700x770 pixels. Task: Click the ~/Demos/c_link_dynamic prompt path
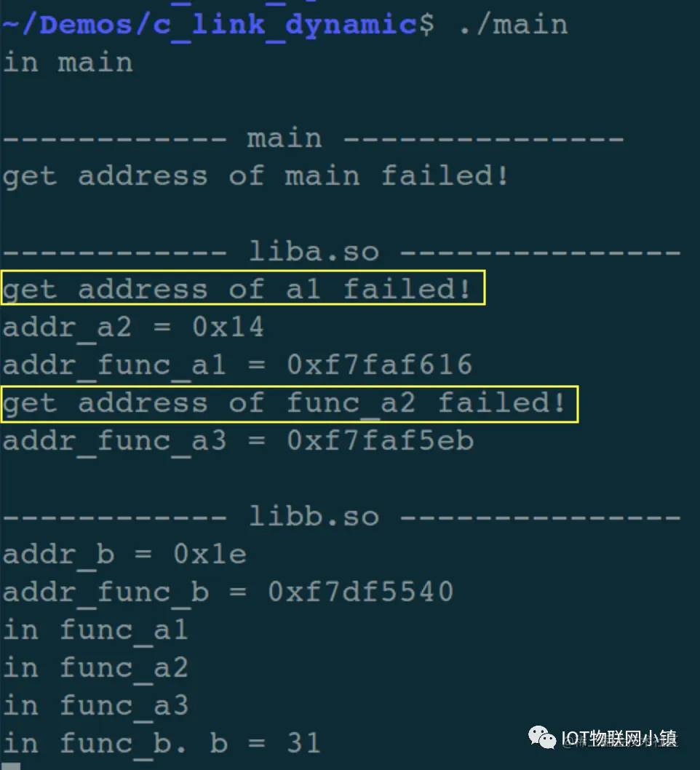coord(210,25)
